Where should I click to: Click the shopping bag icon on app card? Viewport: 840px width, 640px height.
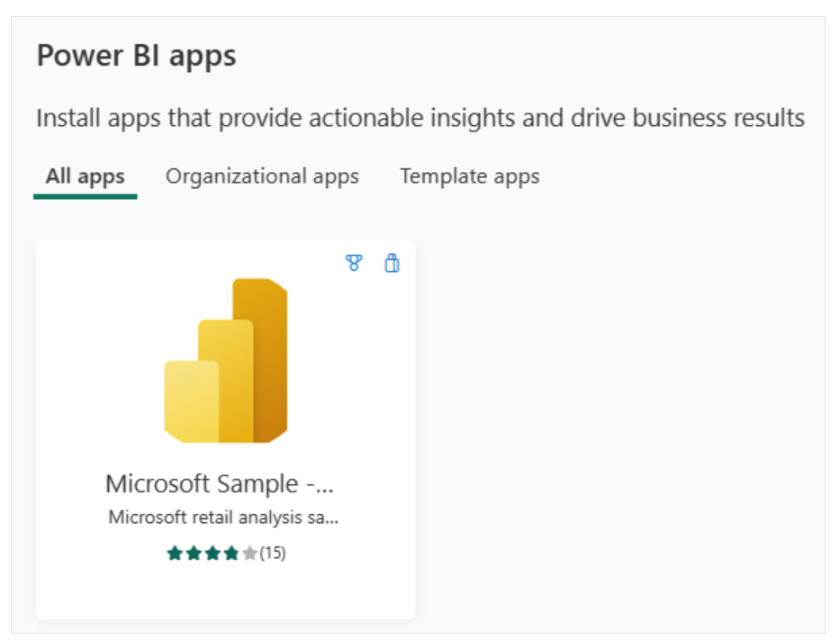tap(393, 263)
